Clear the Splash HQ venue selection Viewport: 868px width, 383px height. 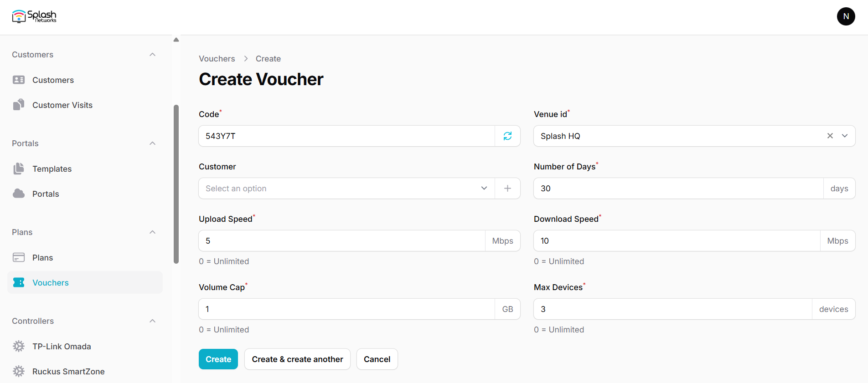[830, 136]
